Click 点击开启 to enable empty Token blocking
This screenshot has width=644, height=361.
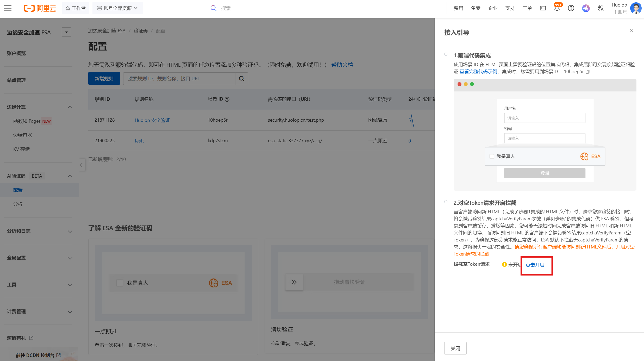pyautogui.click(x=535, y=265)
